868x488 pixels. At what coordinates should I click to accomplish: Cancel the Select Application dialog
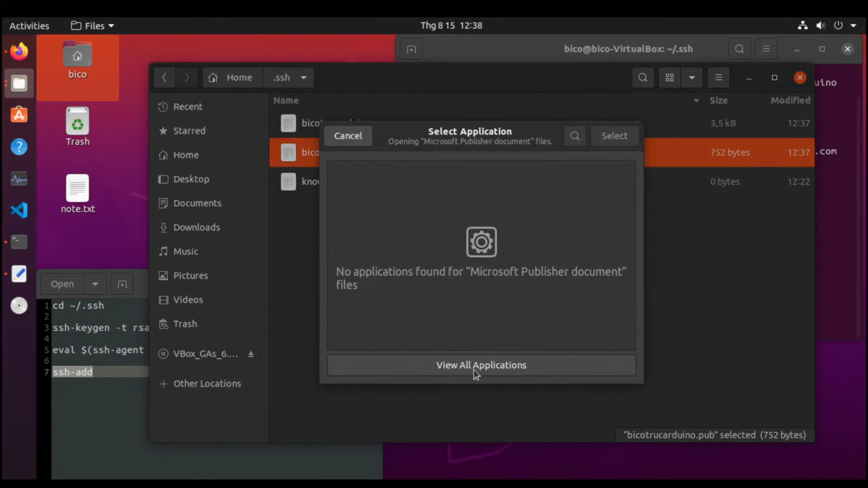coord(348,136)
